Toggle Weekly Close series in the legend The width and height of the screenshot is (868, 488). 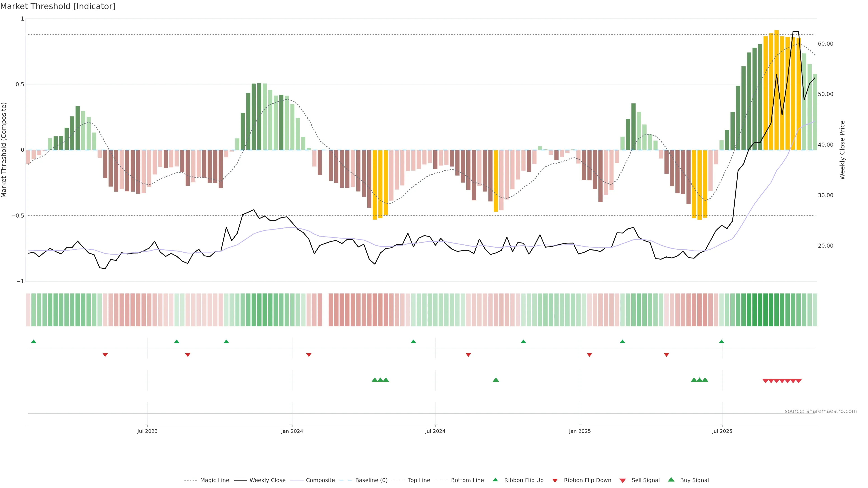coord(267,480)
